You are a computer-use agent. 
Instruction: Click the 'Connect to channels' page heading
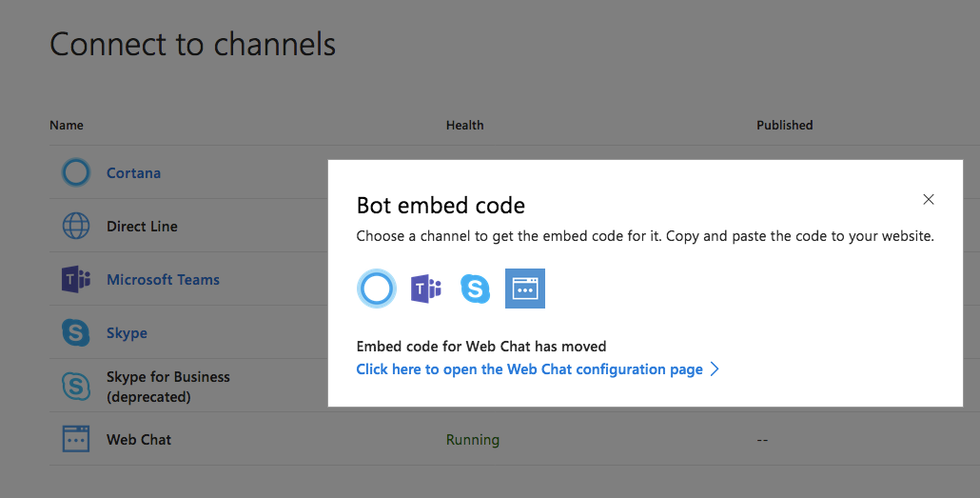click(x=192, y=45)
